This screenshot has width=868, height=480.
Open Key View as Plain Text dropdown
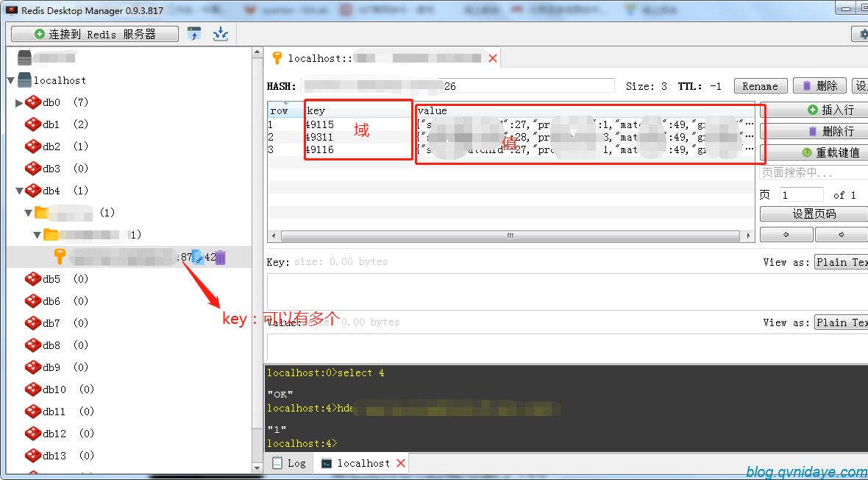pyautogui.click(x=841, y=262)
